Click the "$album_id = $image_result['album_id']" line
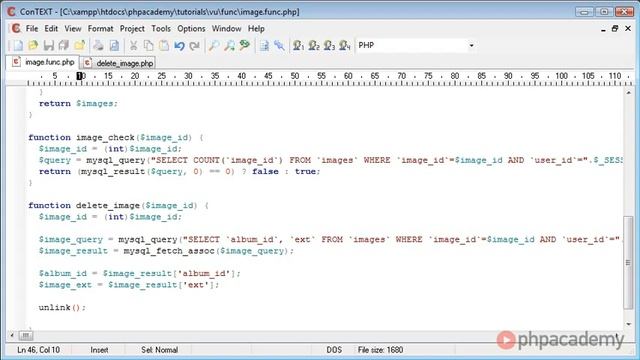Image resolution: width=640 pixels, height=360 pixels. pos(140,273)
